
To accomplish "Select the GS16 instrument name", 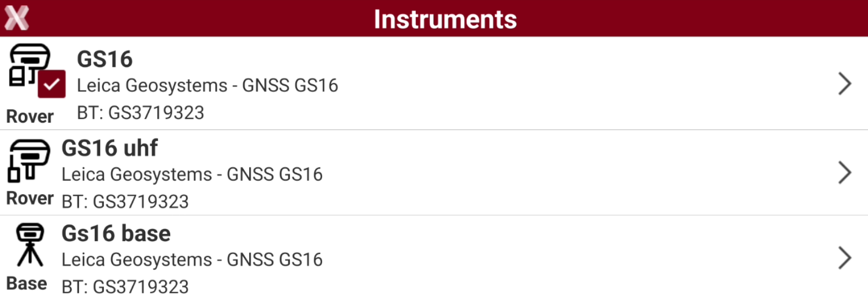I will click(105, 59).
